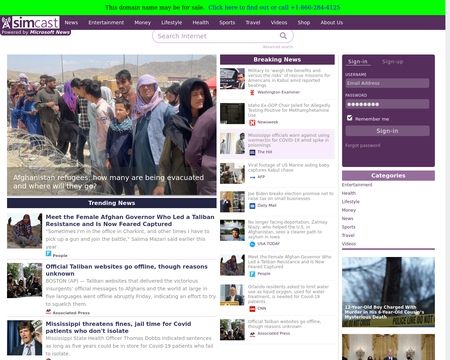
Task: Click the CNN source icon
Action: [252, 309]
